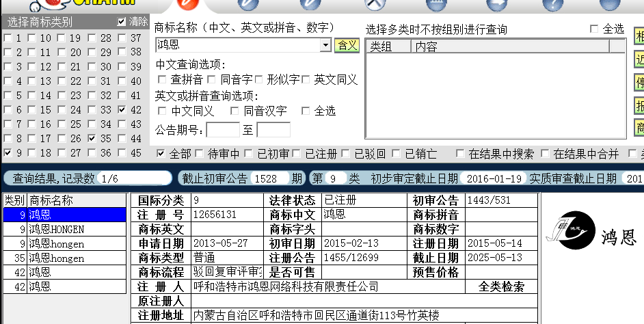644x324 pixels.
Task: Click the 公告期号 end field after 至
Action: point(273,130)
